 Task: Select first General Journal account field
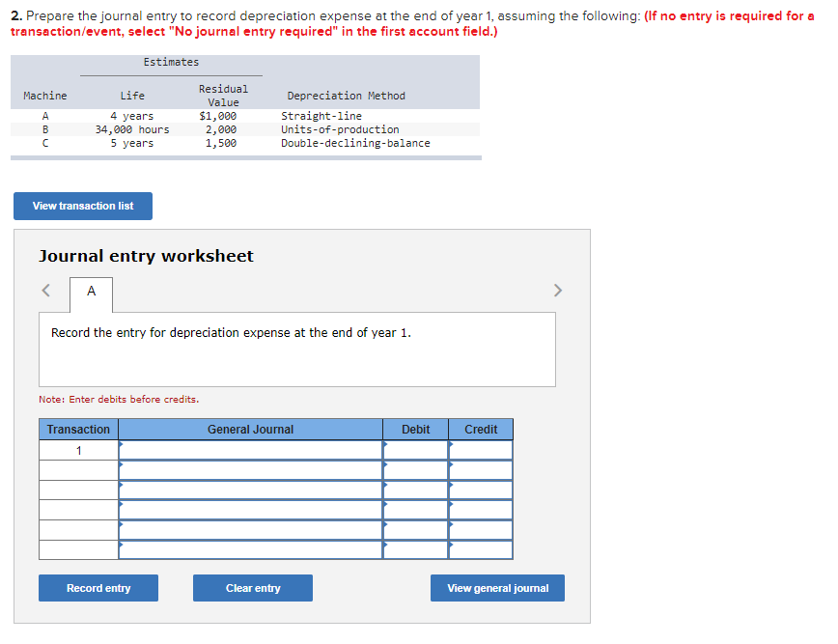point(251,450)
